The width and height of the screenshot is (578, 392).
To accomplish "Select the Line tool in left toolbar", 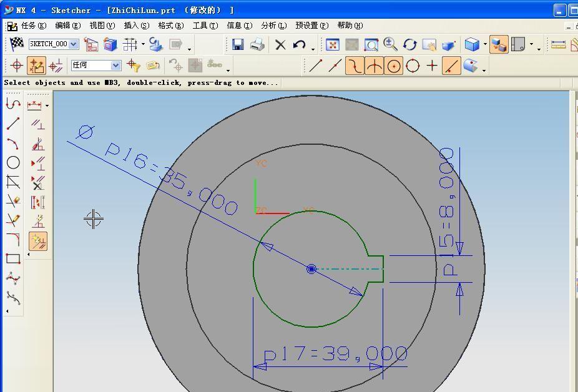I will coord(12,124).
